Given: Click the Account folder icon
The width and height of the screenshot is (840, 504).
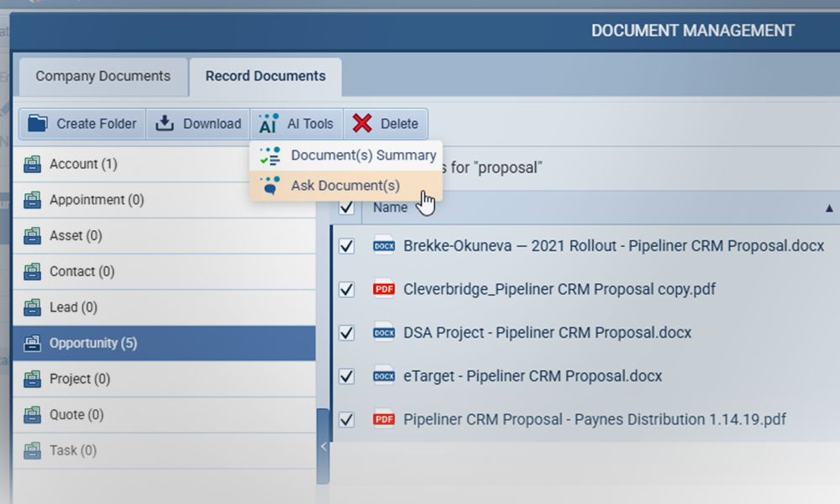Looking at the screenshot, I should [x=32, y=164].
